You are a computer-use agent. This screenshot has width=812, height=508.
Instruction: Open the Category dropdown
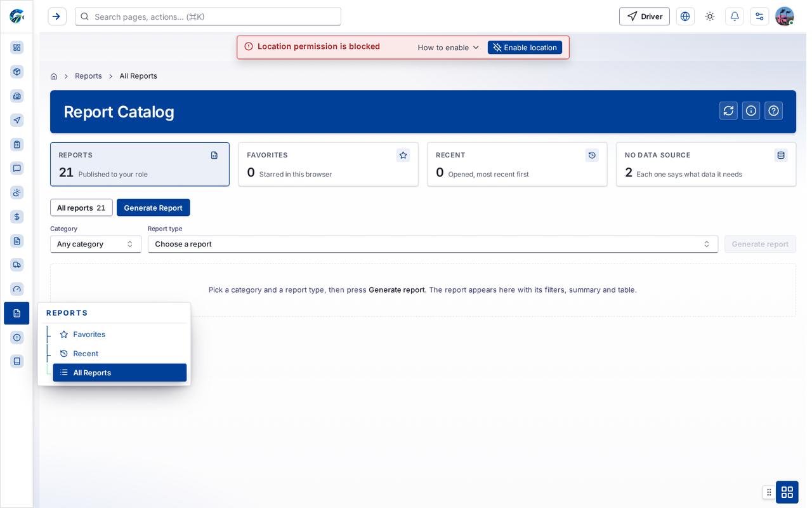tap(96, 244)
